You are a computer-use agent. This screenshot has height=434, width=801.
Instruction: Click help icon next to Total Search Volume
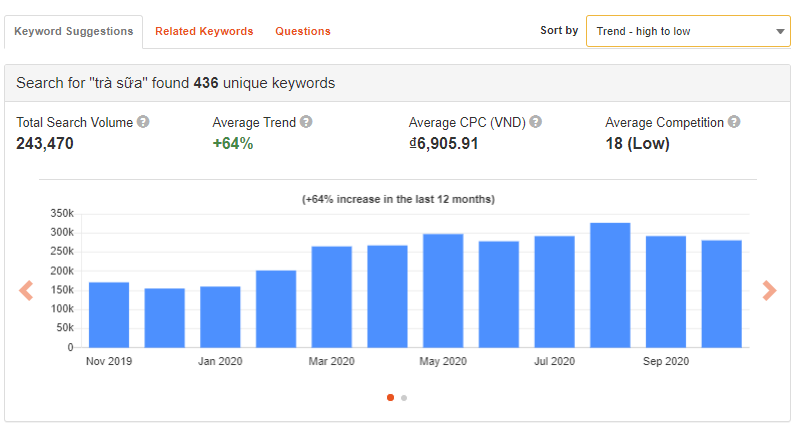pyautogui.click(x=144, y=122)
